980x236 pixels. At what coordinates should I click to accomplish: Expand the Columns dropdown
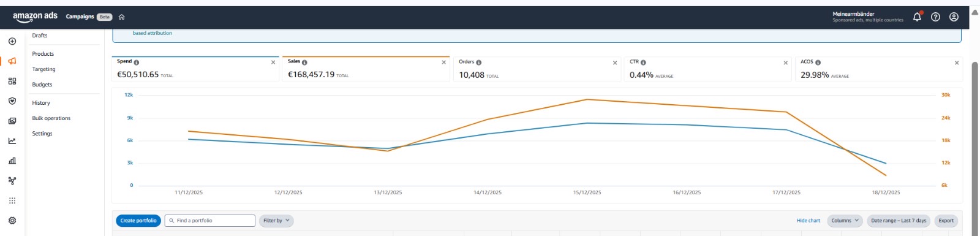coord(845,221)
